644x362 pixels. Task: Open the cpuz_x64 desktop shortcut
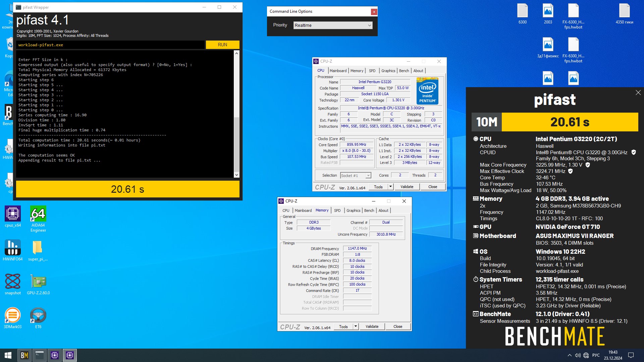[13, 217]
